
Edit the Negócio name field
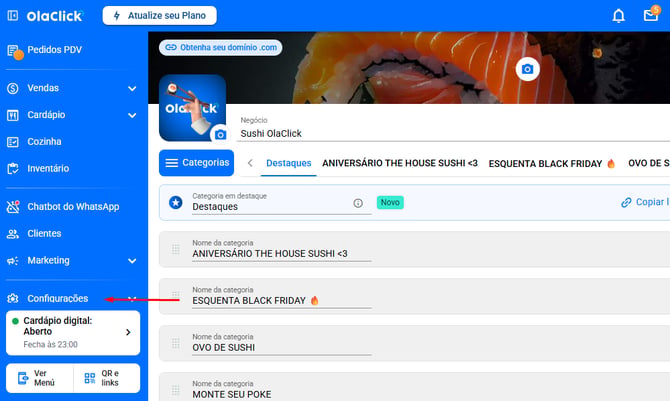[455, 134]
